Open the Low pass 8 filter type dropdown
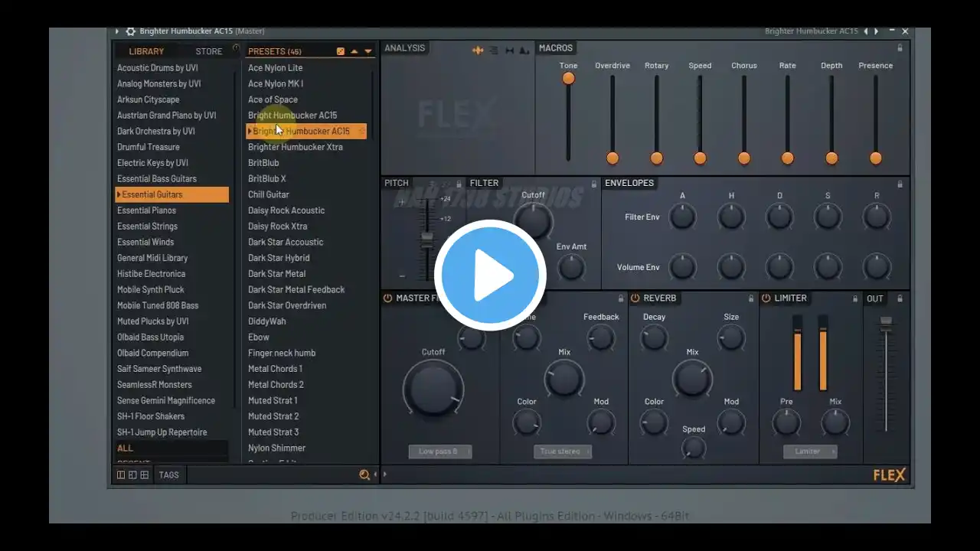The image size is (980, 551). (439, 452)
